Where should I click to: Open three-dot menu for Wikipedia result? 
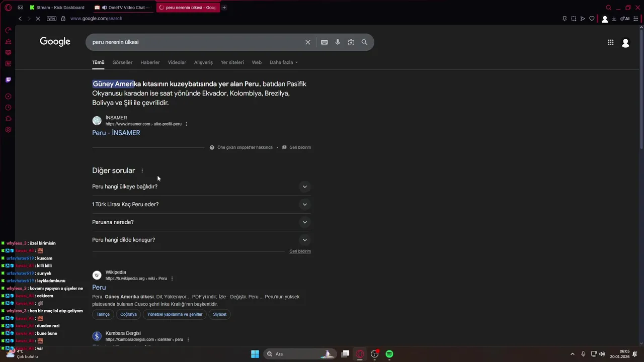pyautogui.click(x=172, y=279)
